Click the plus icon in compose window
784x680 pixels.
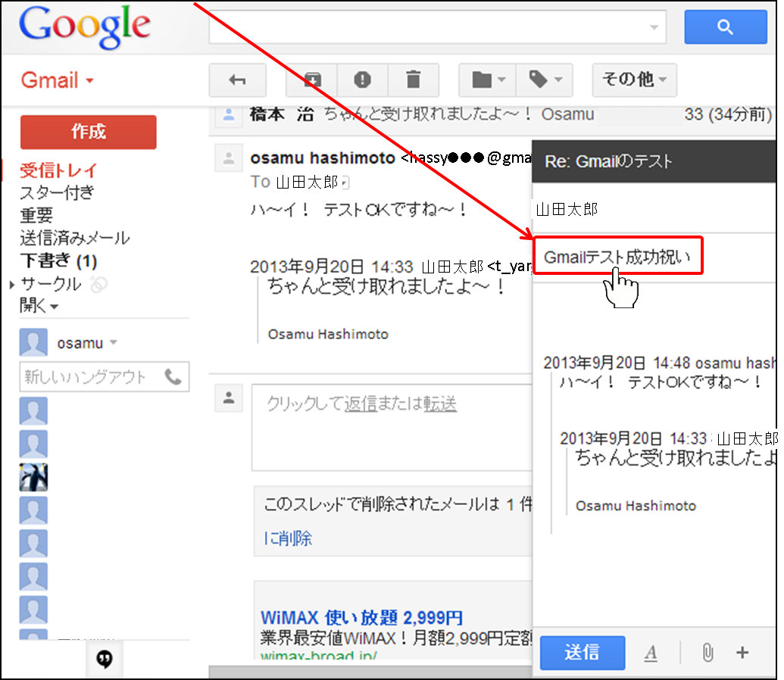click(x=742, y=653)
